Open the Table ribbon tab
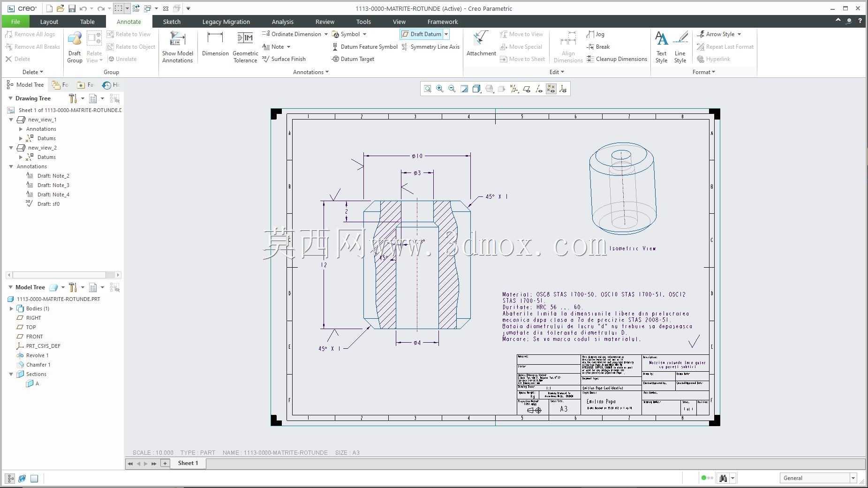Image resolution: width=868 pixels, height=488 pixels. (87, 22)
